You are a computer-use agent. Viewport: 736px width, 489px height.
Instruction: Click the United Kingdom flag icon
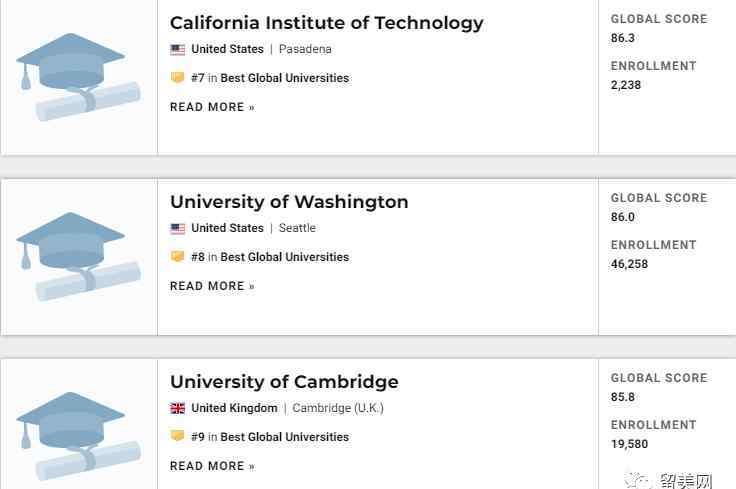177,408
